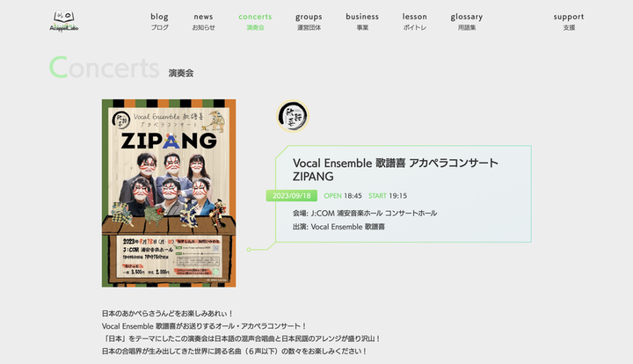Click the small circle connector node beside poster
The image size is (633, 364).
pyautogui.click(x=249, y=250)
